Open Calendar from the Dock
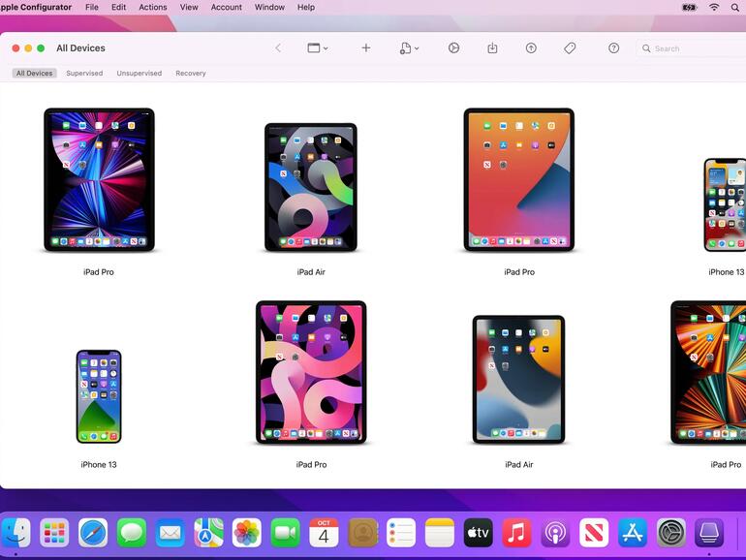Screen dimensions: 746x560 (x=324, y=533)
